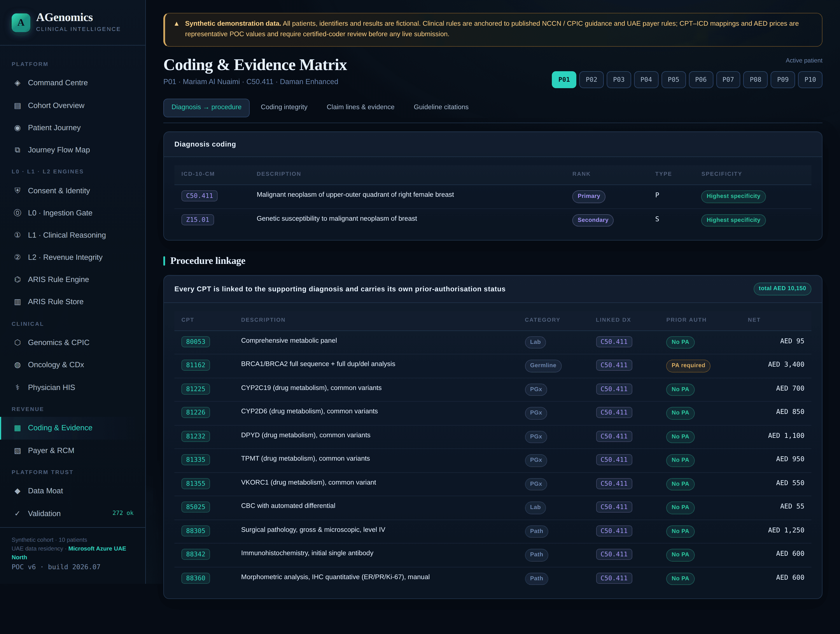This screenshot has width=840, height=634.
Task: Click the L2 Revenue Integrity icon
Action: pyautogui.click(x=17, y=257)
